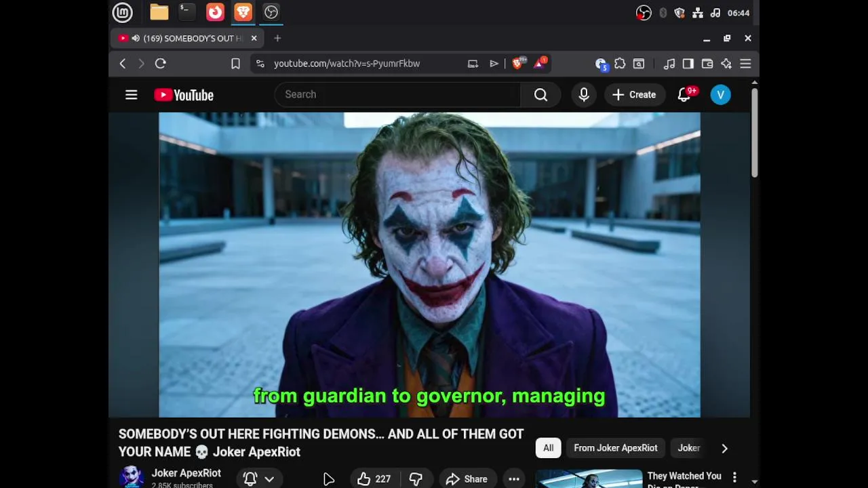The height and width of the screenshot is (488, 868).
Task: Go to the YouTube home logo
Action: pyautogui.click(x=184, y=95)
